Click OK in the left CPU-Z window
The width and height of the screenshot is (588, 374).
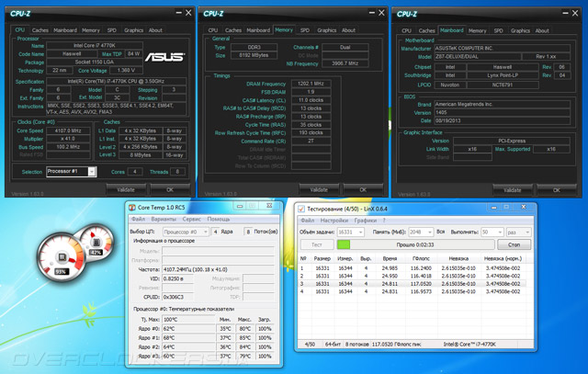170,190
